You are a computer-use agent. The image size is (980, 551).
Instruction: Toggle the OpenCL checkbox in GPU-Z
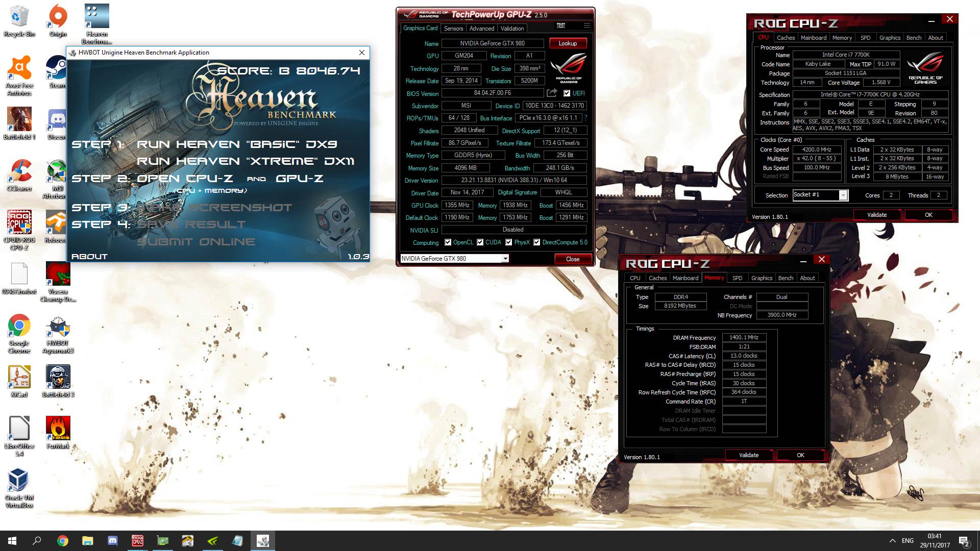[x=448, y=242]
